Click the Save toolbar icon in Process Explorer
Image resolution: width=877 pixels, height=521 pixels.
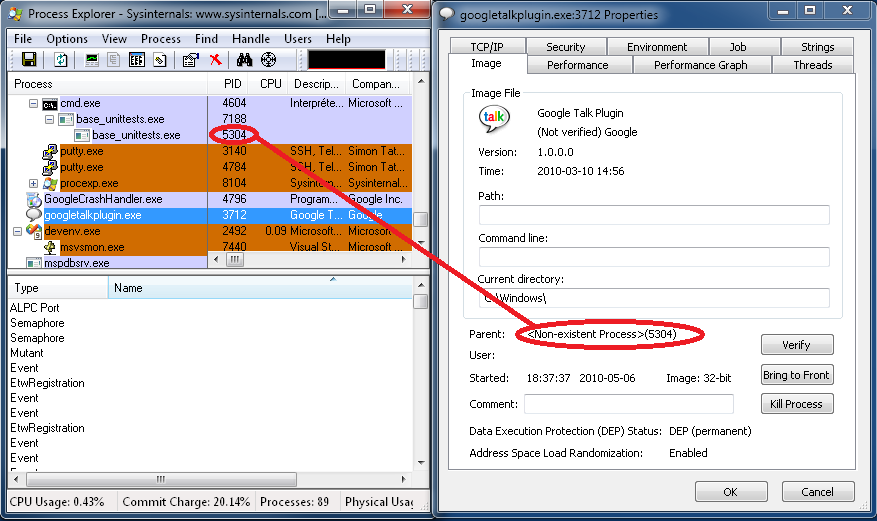coord(29,59)
